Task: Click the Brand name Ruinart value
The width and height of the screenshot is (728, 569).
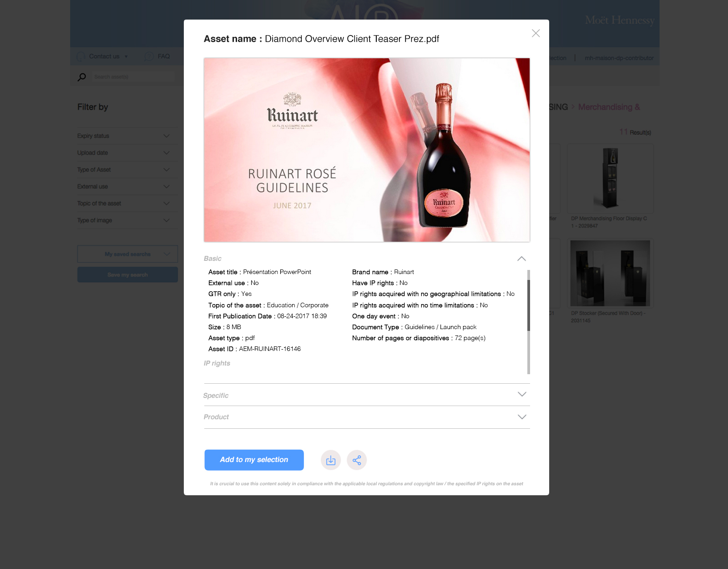Action: click(x=404, y=272)
